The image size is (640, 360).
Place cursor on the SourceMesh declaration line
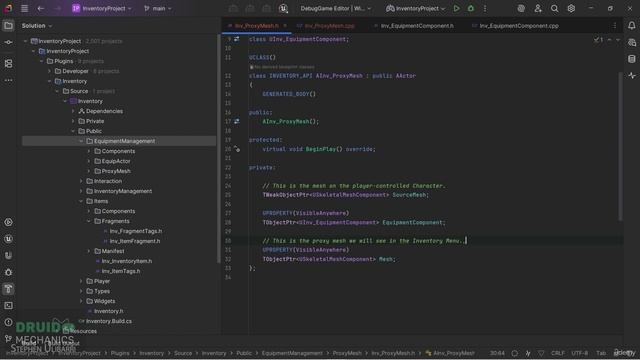pos(345,195)
